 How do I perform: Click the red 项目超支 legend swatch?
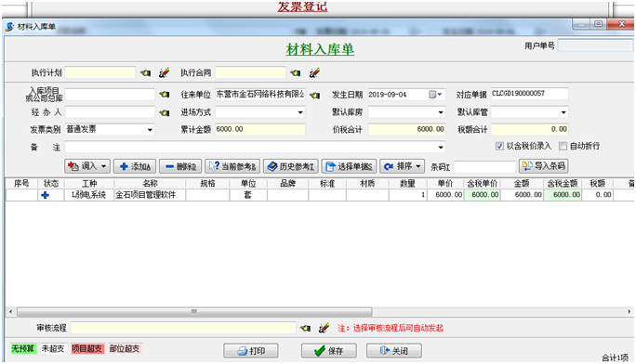87,348
